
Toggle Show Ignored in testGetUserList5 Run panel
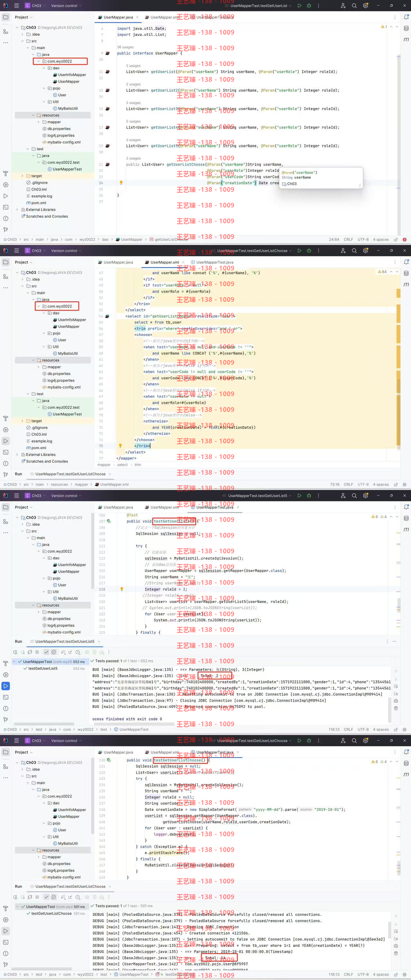pyautogui.click(x=54, y=652)
